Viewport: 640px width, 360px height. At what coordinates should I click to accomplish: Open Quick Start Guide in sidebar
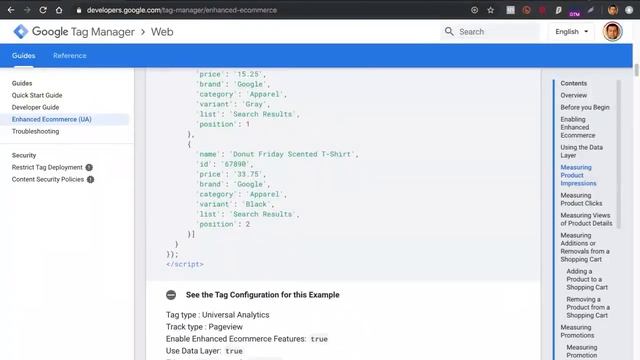37,95
